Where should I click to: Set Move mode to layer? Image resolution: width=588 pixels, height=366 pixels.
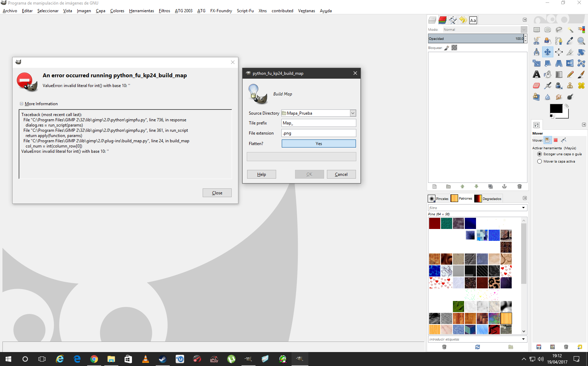coord(547,140)
